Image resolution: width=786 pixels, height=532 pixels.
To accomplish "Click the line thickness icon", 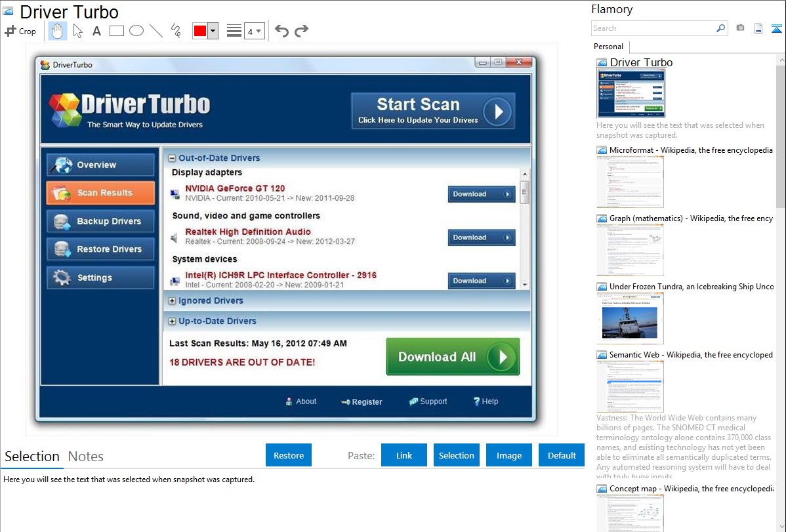I will (x=234, y=31).
